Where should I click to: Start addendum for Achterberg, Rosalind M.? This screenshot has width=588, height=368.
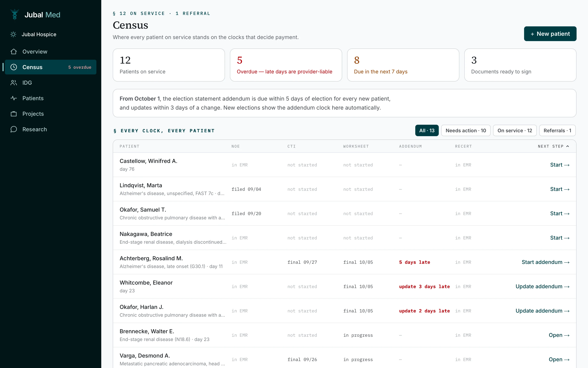pyautogui.click(x=546, y=262)
